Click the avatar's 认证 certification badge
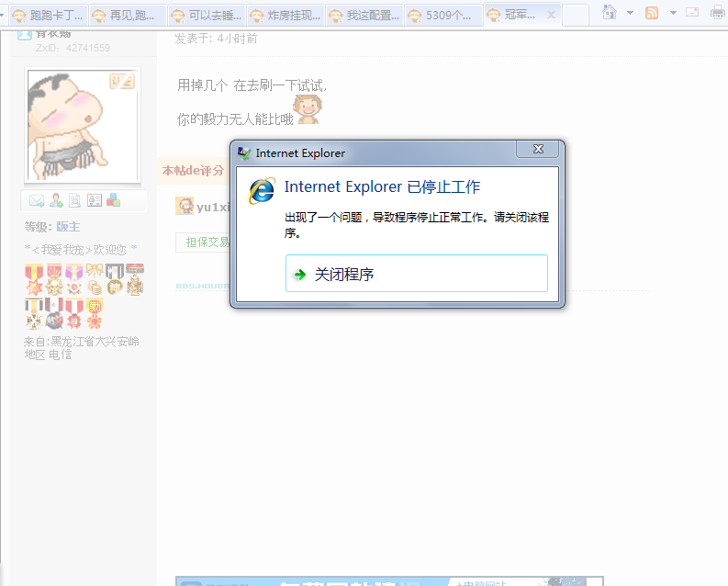This screenshot has height=586, width=728. 122,82
